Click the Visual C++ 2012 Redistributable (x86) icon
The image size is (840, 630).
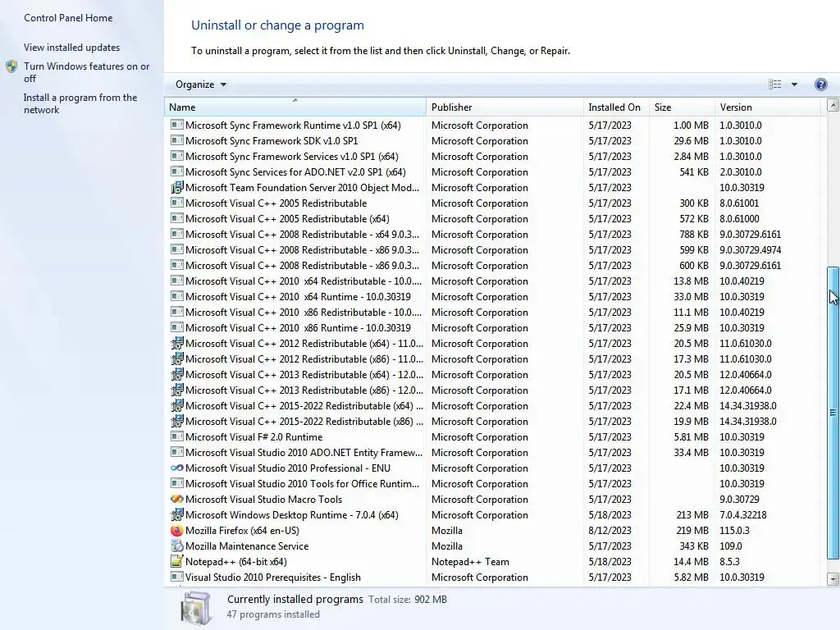click(x=176, y=359)
